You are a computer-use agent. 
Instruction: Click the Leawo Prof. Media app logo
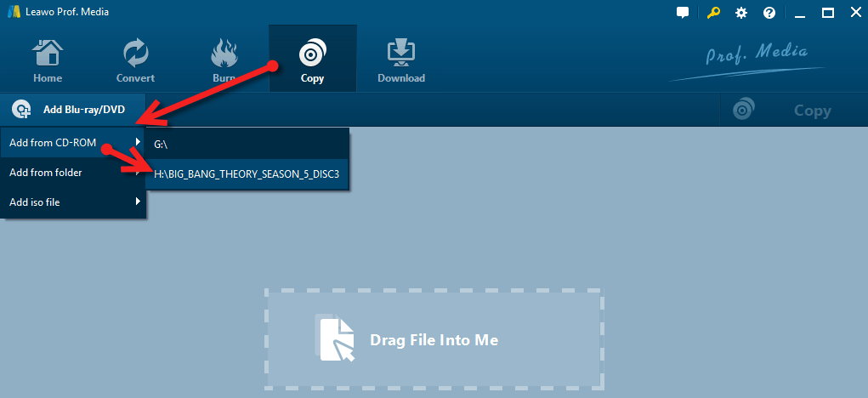(14, 12)
